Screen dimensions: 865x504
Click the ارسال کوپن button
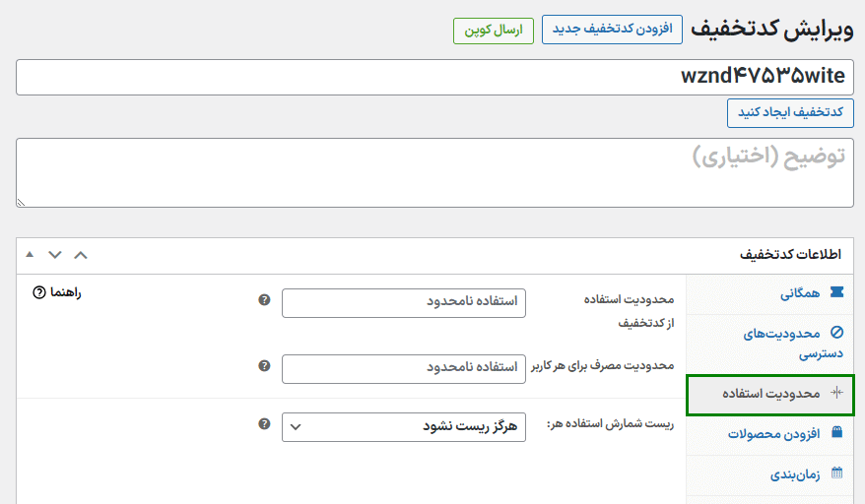tap(494, 31)
